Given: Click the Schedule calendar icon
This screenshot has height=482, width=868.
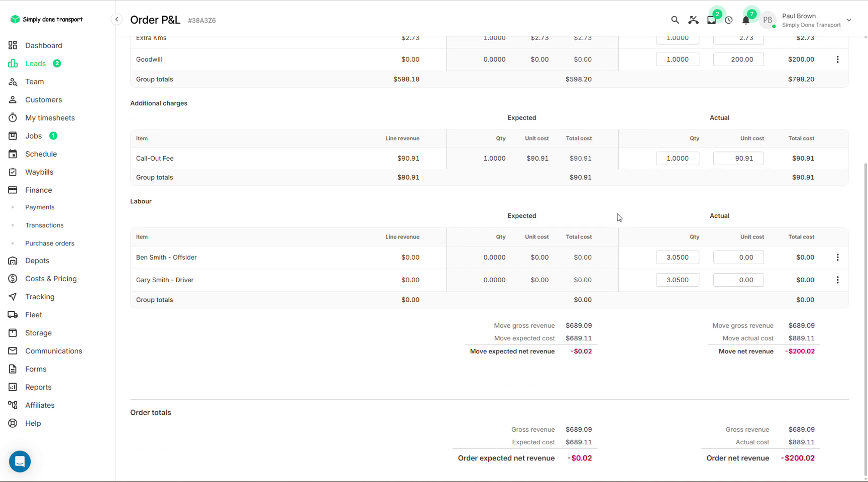Looking at the screenshot, I should tap(13, 154).
